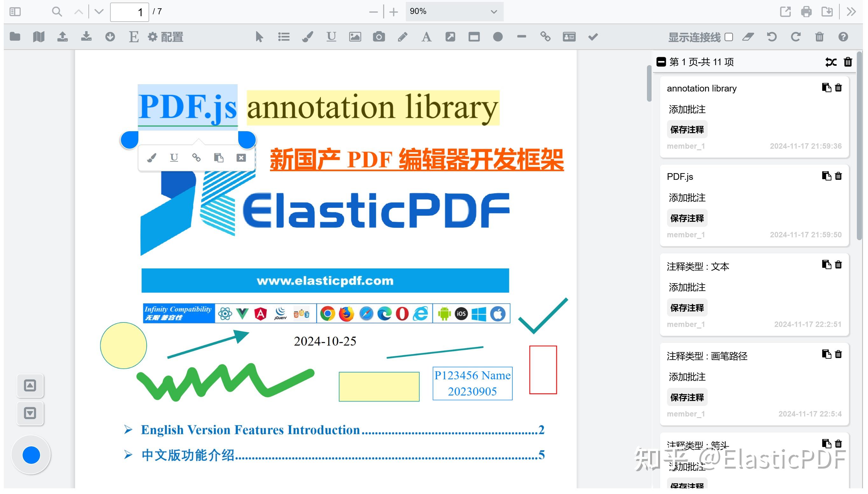Image resolution: width=868 pixels, height=494 pixels.
Task: Toggle the left sidebar panel
Action: point(15,11)
